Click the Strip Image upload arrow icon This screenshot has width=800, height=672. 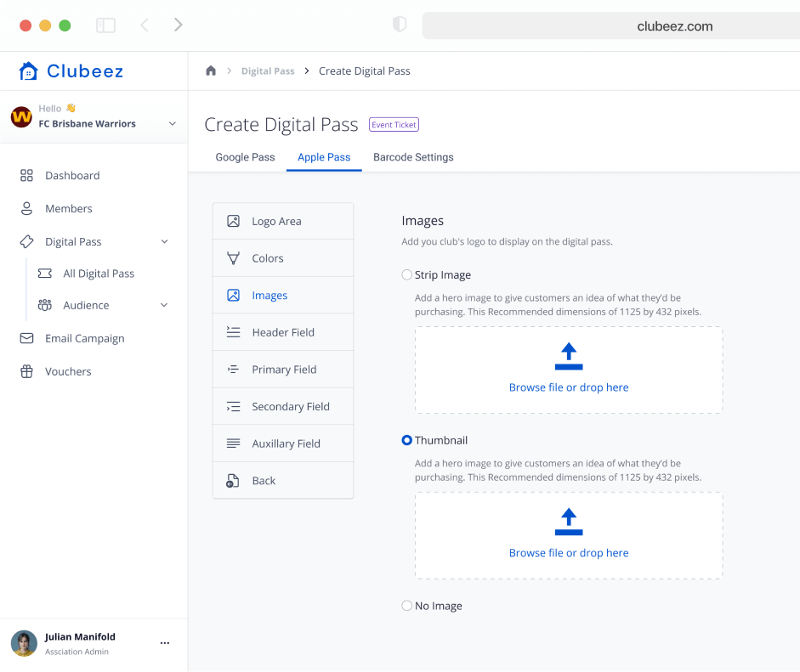569,357
